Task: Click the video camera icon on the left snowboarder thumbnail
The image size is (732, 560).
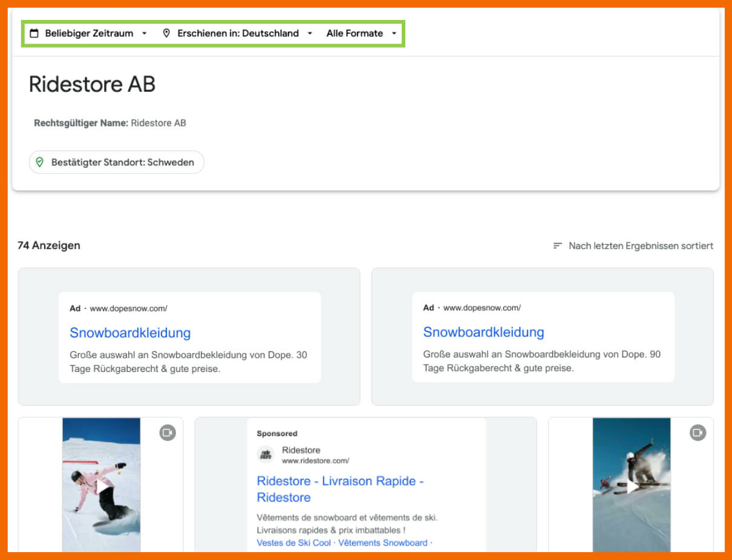Action: [167, 432]
